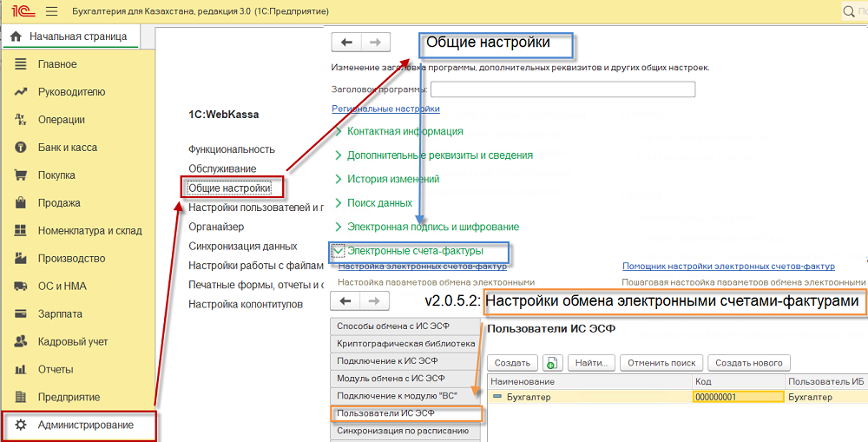This screenshot has width=868, height=442.
Task: Open Общие настройки menu item
Action: click(230, 188)
